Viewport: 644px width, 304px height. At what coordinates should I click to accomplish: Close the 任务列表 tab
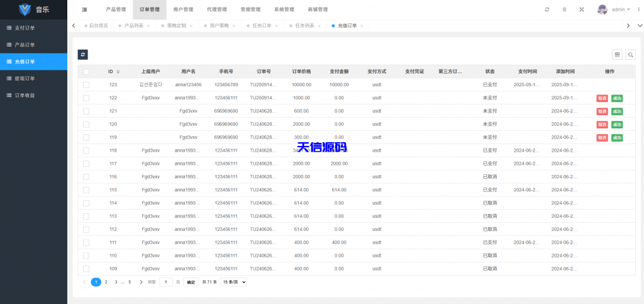point(319,26)
